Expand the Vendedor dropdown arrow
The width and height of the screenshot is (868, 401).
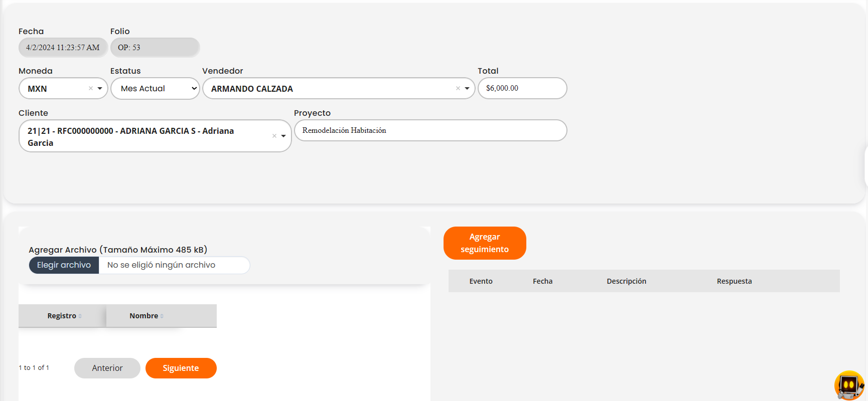467,88
